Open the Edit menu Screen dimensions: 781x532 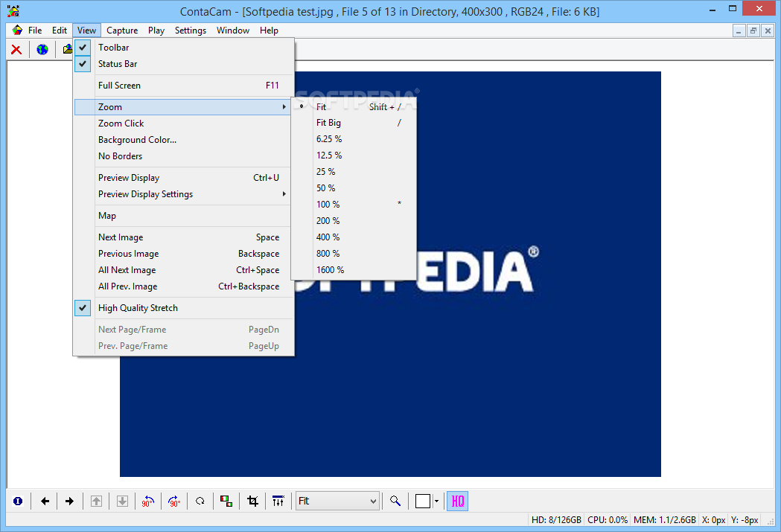pyautogui.click(x=60, y=31)
